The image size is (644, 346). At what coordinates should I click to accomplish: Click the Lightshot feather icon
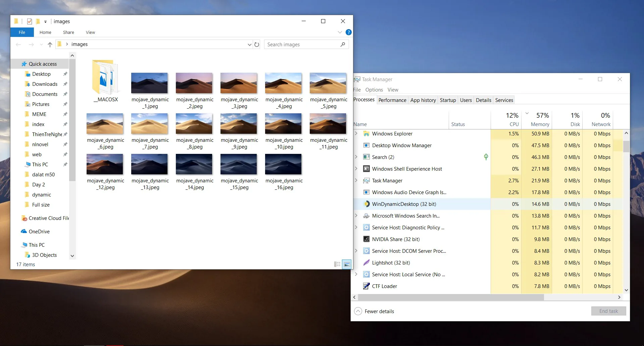tap(366, 263)
